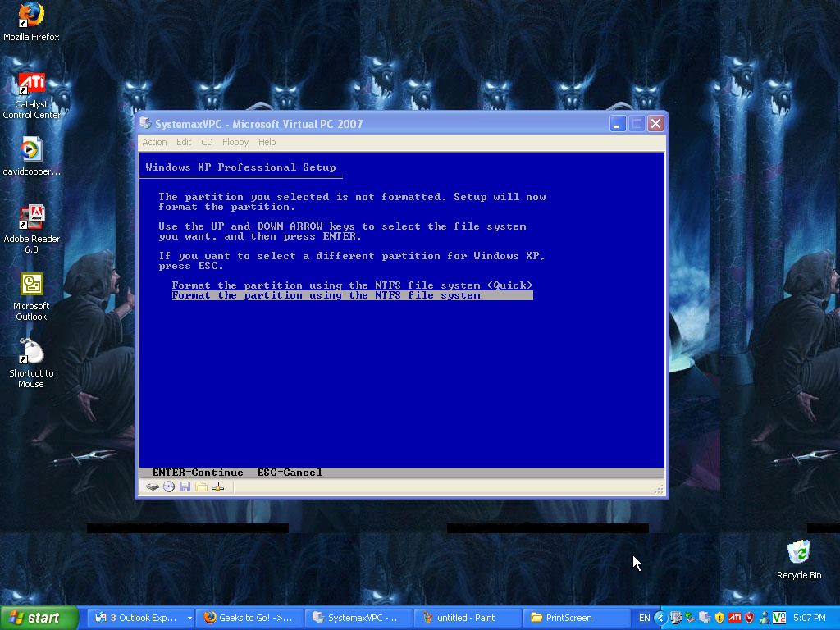Click the network adapter status icon in Virtual PC
The height and width of the screenshot is (630, 840).
point(217,486)
